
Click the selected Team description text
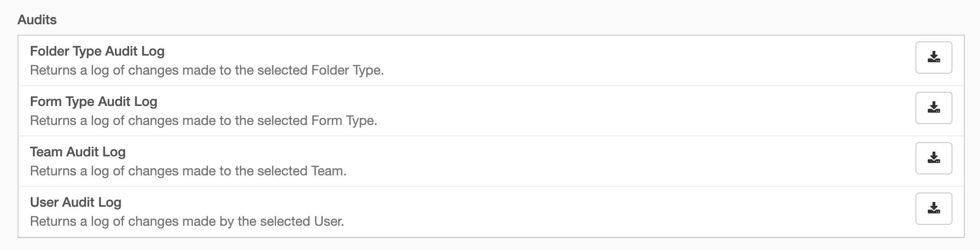(x=188, y=171)
